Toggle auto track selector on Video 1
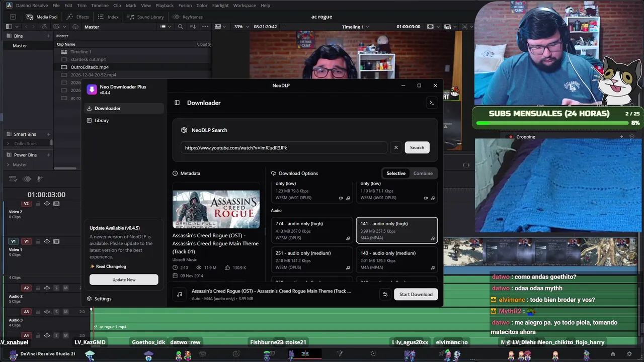This screenshot has height=362, width=644. (47, 241)
